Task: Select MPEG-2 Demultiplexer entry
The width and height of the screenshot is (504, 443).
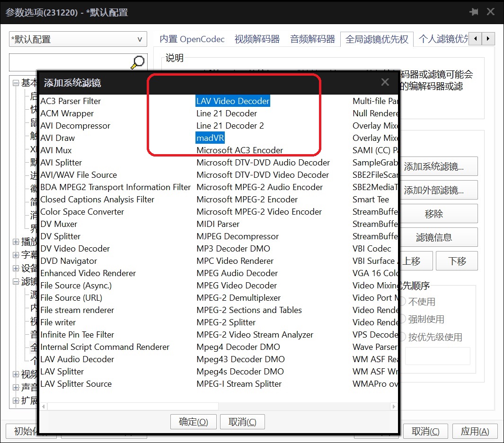Action: pos(239,298)
